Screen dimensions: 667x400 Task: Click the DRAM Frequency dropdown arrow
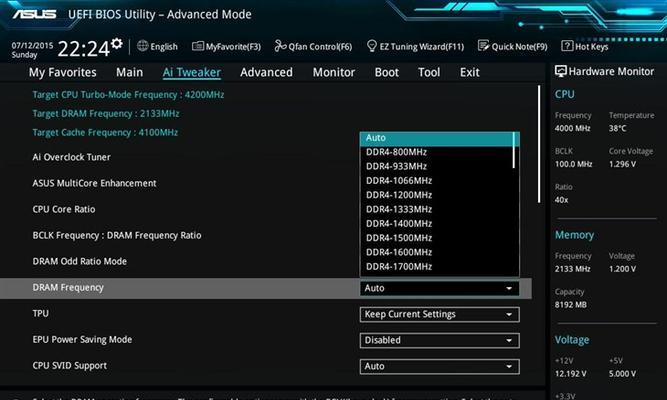509,289
